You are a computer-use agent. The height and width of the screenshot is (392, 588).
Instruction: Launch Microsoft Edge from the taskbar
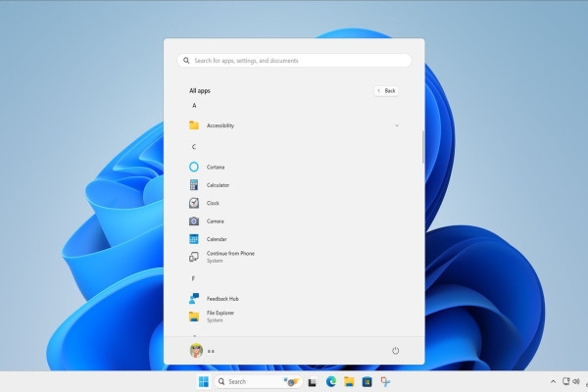331,382
